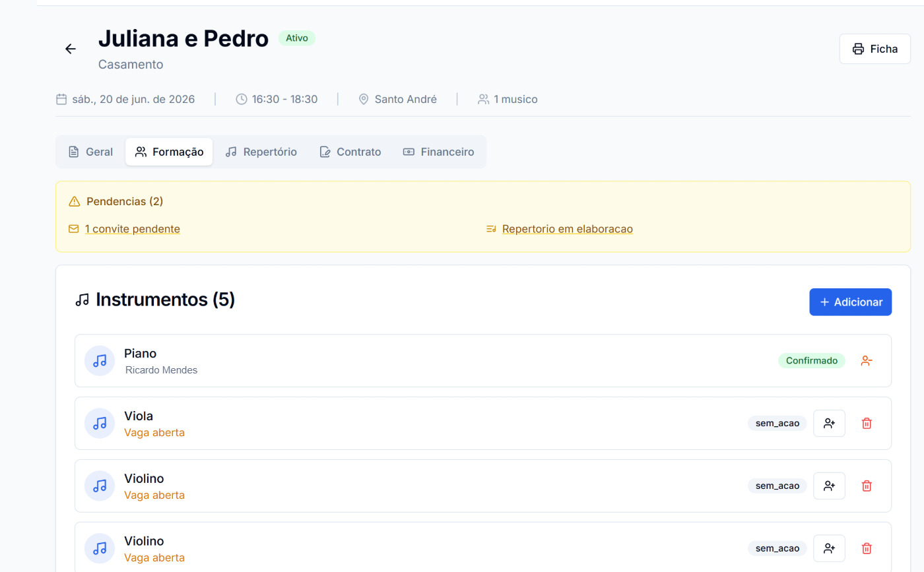
Task: Follow the 'Repertorio em elaboracao' link
Action: (568, 229)
